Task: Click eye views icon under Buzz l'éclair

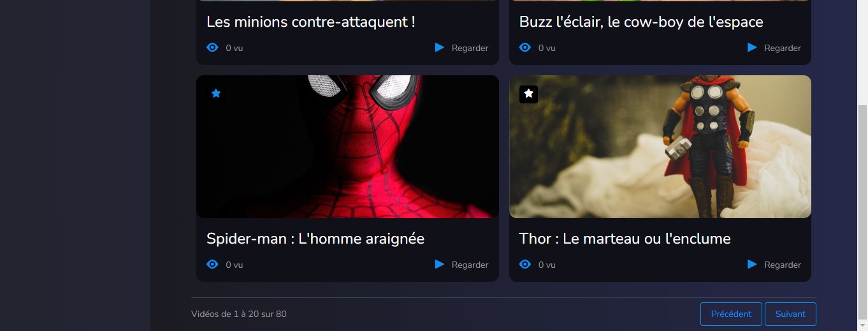Action: (x=525, y=47)
